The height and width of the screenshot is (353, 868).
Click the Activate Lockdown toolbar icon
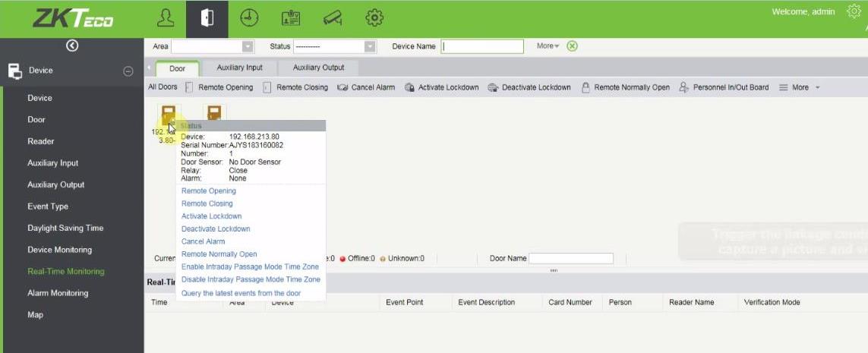pyautogui.click(x=409, y=87)
